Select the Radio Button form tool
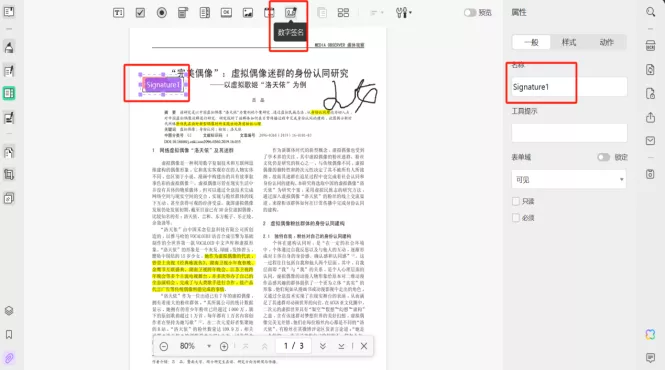This screenshot has width=665, height=370. tap(162, 13)
